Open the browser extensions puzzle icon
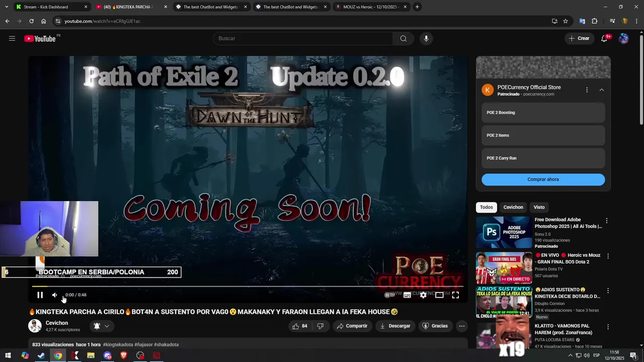Image resolution: width=644 pixels, height=362 pixels. [595, 21]
